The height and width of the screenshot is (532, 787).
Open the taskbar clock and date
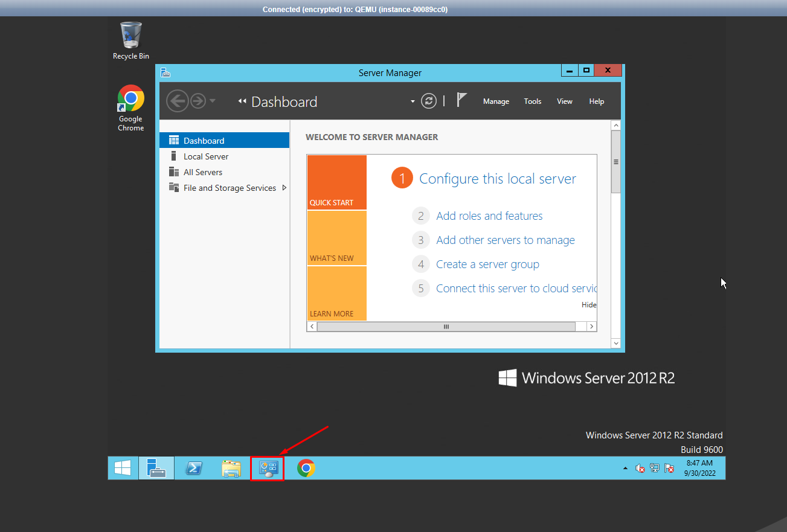click(700, 468)
